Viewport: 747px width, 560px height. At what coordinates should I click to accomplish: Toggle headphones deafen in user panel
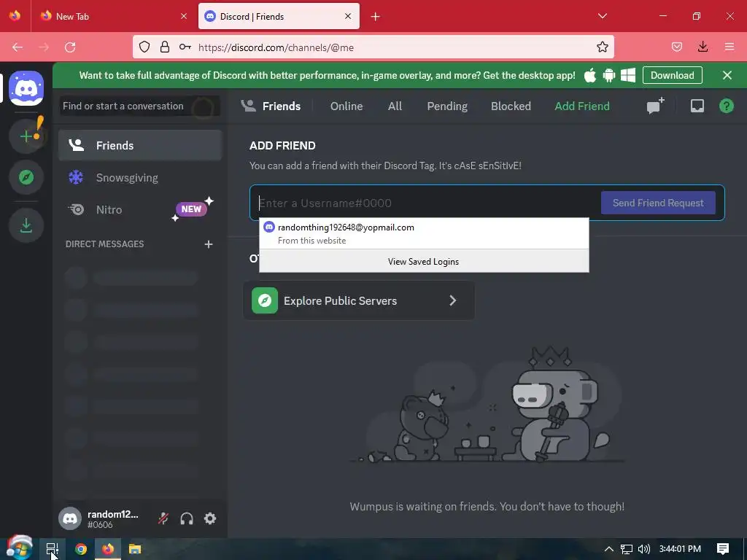click(x=187, y=518)
